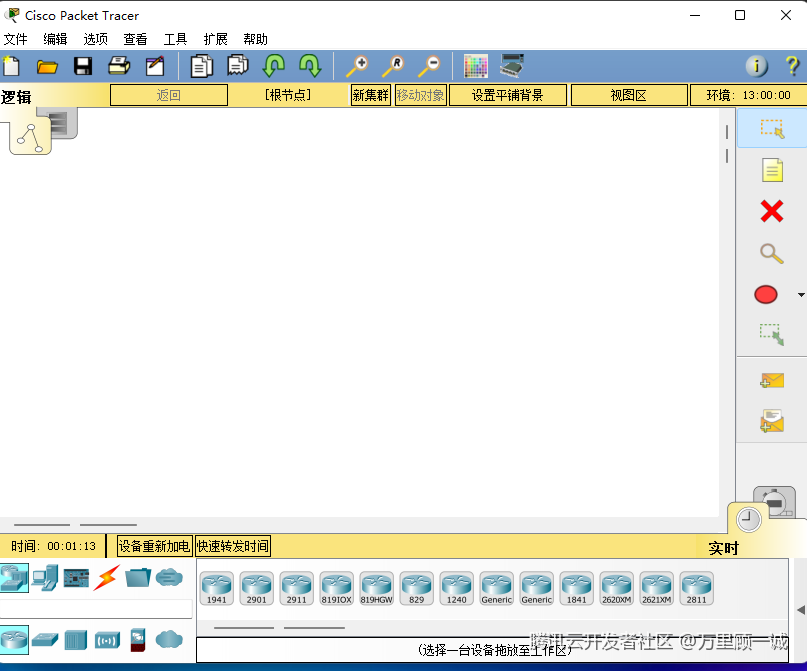
Task: Undo with the left green arrow
Action: pos(274,66)
